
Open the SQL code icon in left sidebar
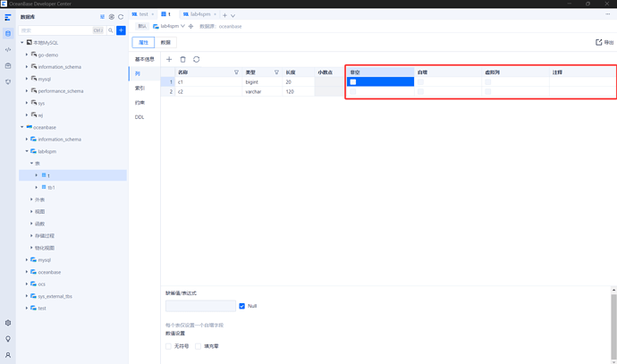[x=8, y=49]
